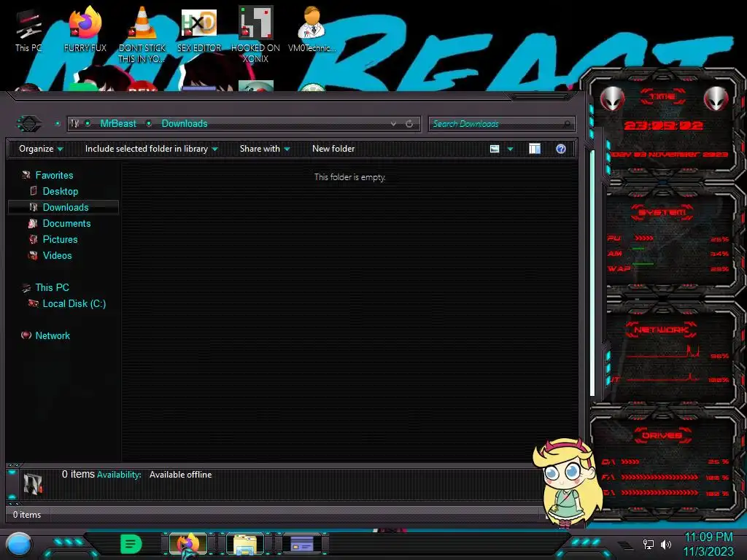This screenshot has width=747, height=560.
Task: Expand the arrow after MrBeast in breadcrumb
Action: (149, 124)
